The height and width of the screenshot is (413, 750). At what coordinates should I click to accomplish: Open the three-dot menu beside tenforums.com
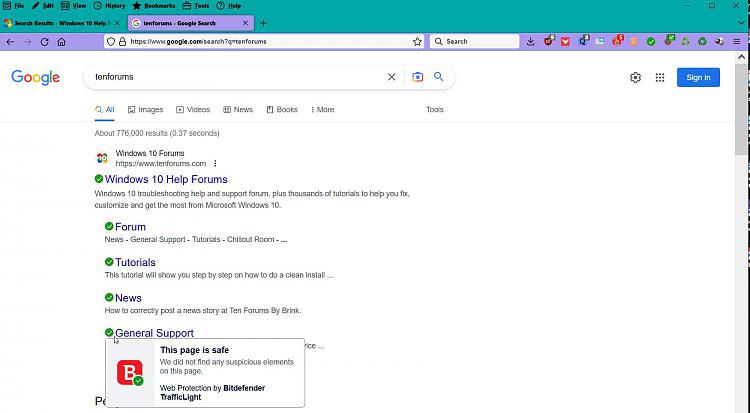pyautogui.click(x=215, y=164)
